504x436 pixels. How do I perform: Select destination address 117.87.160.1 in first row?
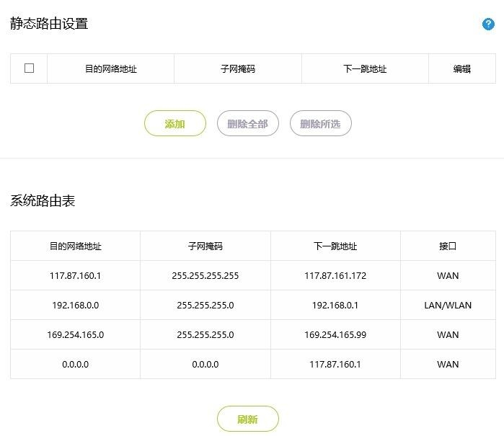click(75, 276)
